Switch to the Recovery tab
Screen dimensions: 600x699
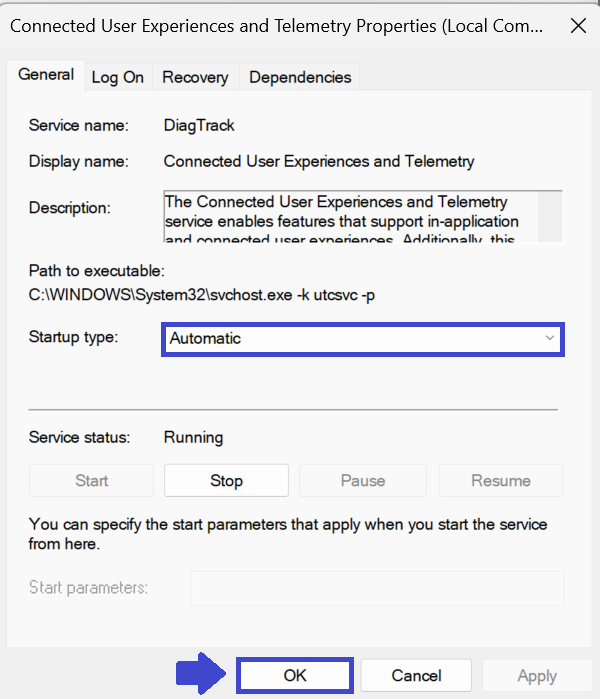(195, 77)
